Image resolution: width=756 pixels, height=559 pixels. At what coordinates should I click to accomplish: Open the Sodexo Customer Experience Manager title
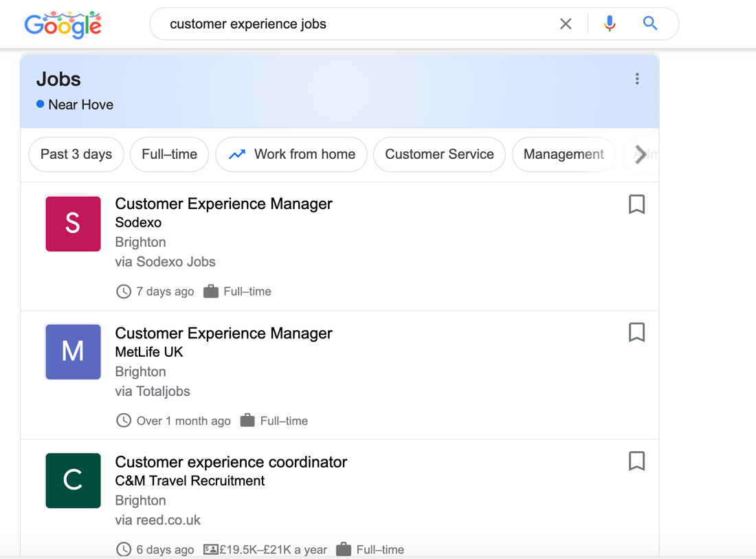click(x=224, y=204)
